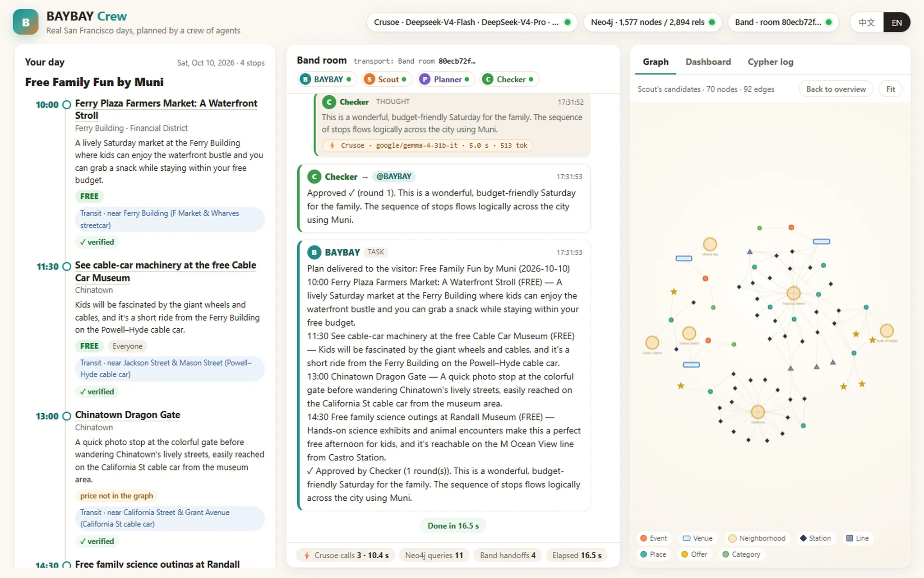Click the Checker avatar in the THOUGHT message

point(329,102)
